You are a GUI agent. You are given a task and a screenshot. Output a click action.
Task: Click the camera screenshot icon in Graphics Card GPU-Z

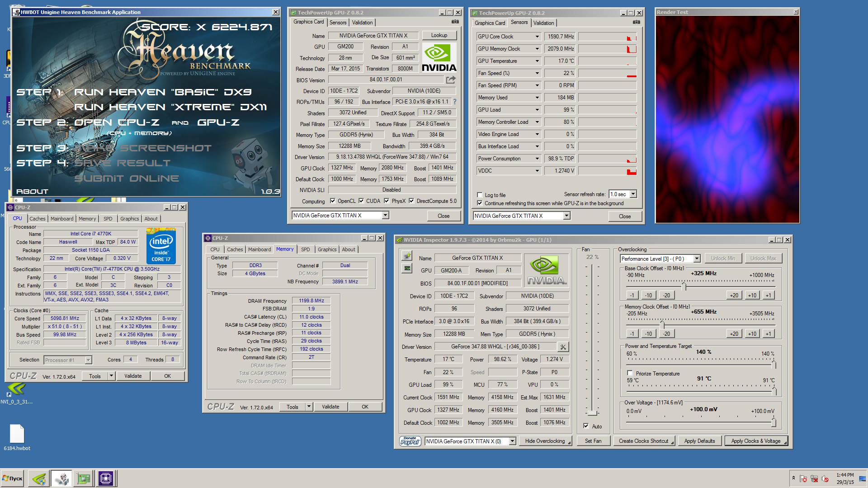click(455, 22)
